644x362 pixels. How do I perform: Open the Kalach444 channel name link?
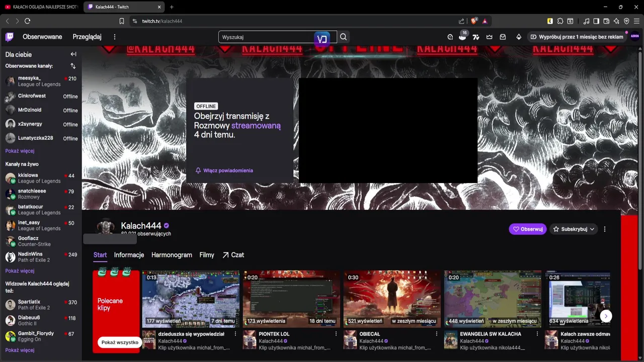point(141,226)
